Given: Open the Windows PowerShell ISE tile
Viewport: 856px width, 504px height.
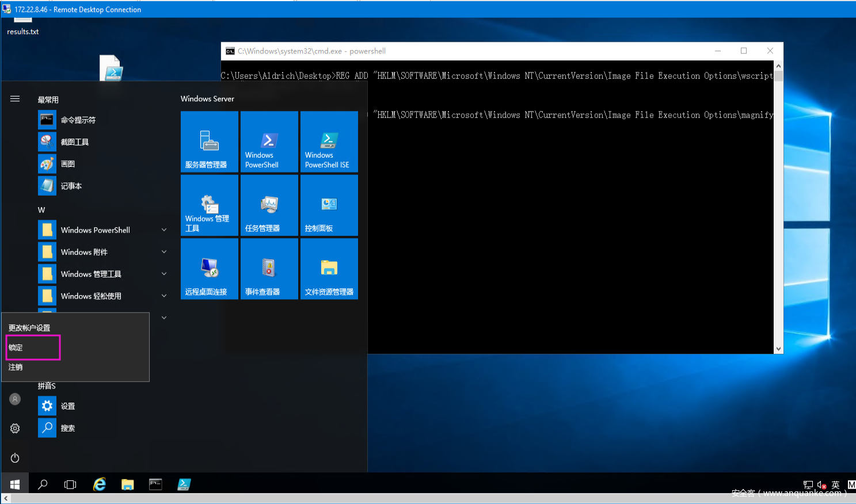Looking at the screenshot, I should [329, 142].
